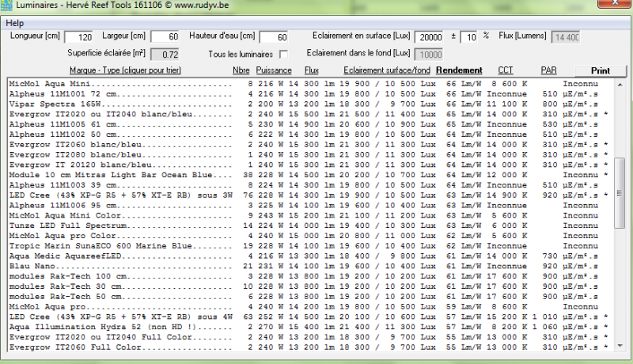Click the Largeur [cm] input field
The image size is (633, 364).
pyautogui.click(x=165, y=36)
